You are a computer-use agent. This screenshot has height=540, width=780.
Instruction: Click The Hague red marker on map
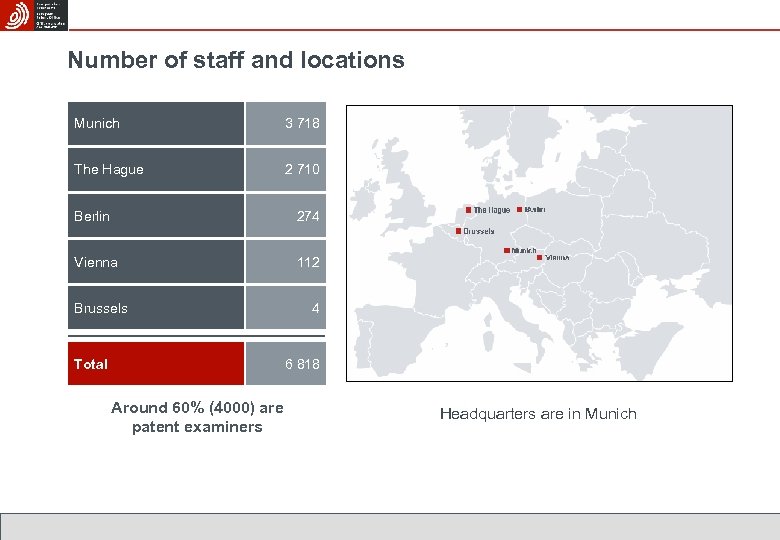pyautogui.click(x=468, y=210)
